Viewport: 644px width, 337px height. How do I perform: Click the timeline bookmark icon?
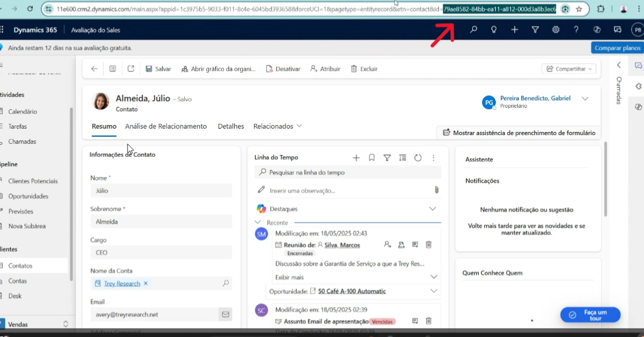coord(372,158)
